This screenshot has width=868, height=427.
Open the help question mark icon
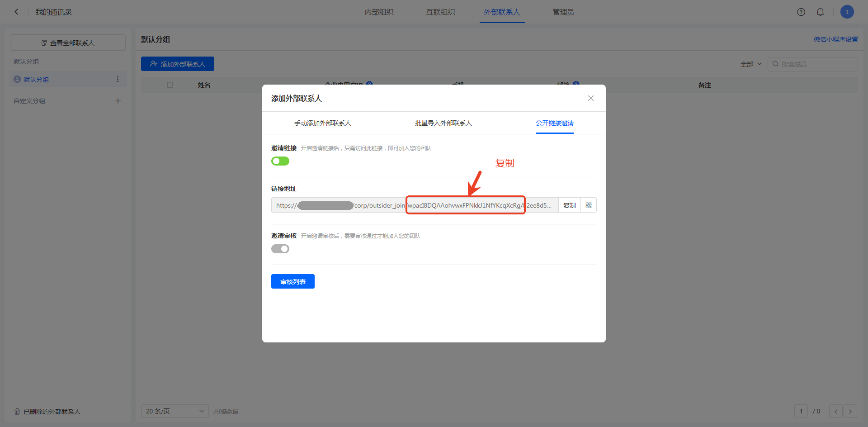[x=801, y=12]
